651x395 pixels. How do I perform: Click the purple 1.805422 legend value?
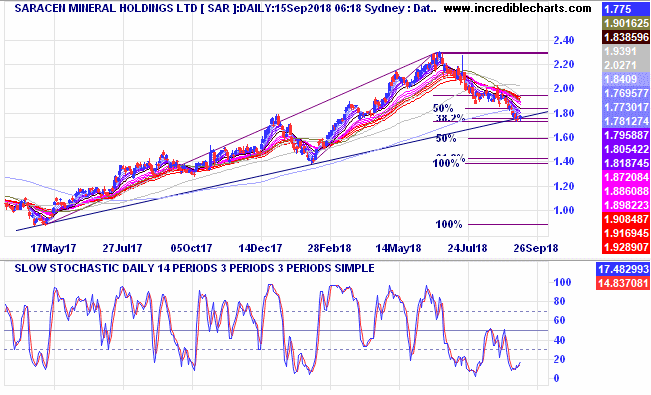[626, 149]
